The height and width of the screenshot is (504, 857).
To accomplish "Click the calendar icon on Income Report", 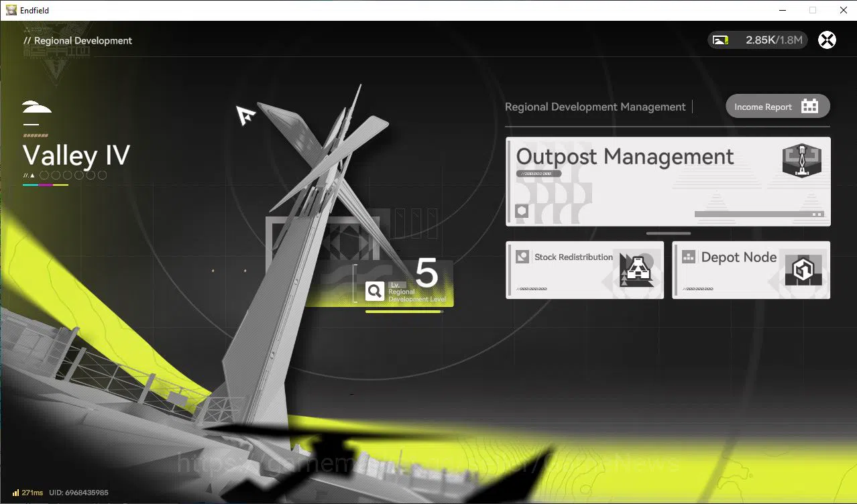I will 810,107.
